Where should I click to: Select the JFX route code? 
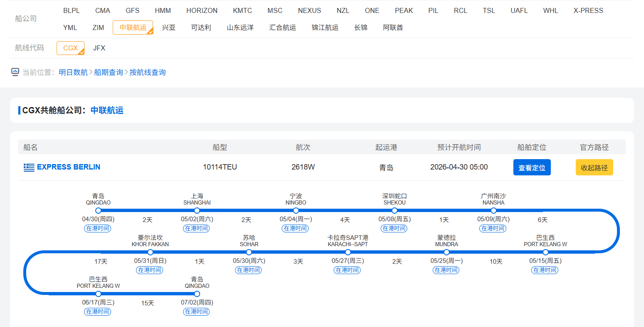coord(99,48)
